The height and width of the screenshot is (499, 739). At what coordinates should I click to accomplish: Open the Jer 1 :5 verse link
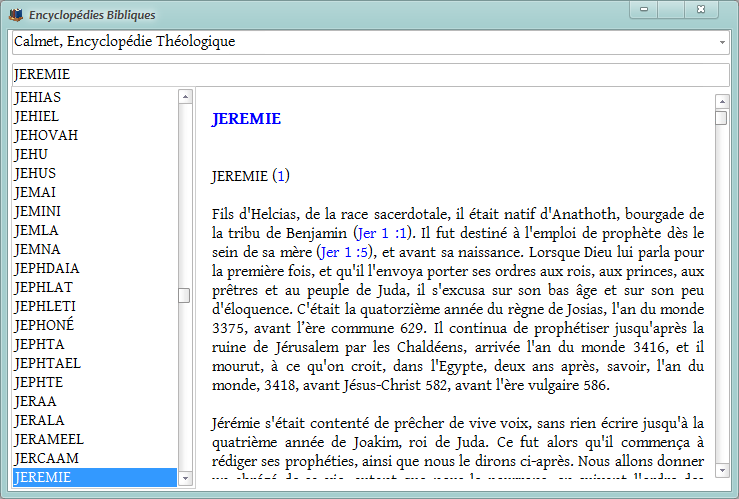(x=344, y=253)
